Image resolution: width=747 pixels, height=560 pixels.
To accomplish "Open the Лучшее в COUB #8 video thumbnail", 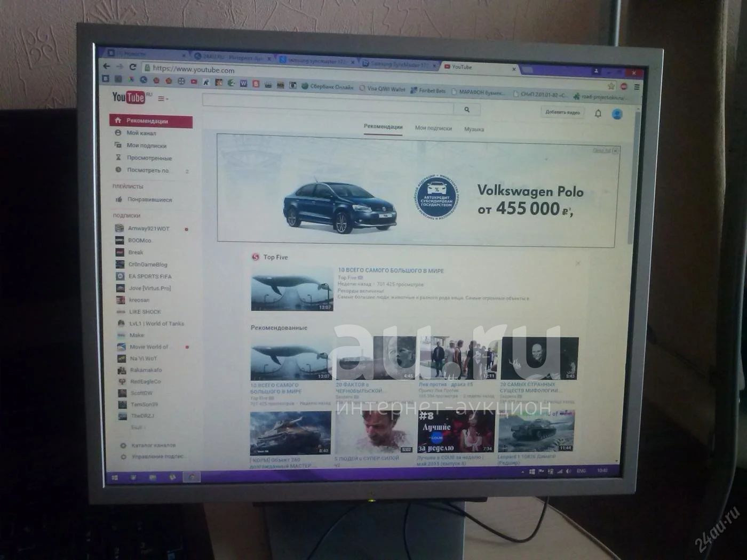I will (456, 432).
